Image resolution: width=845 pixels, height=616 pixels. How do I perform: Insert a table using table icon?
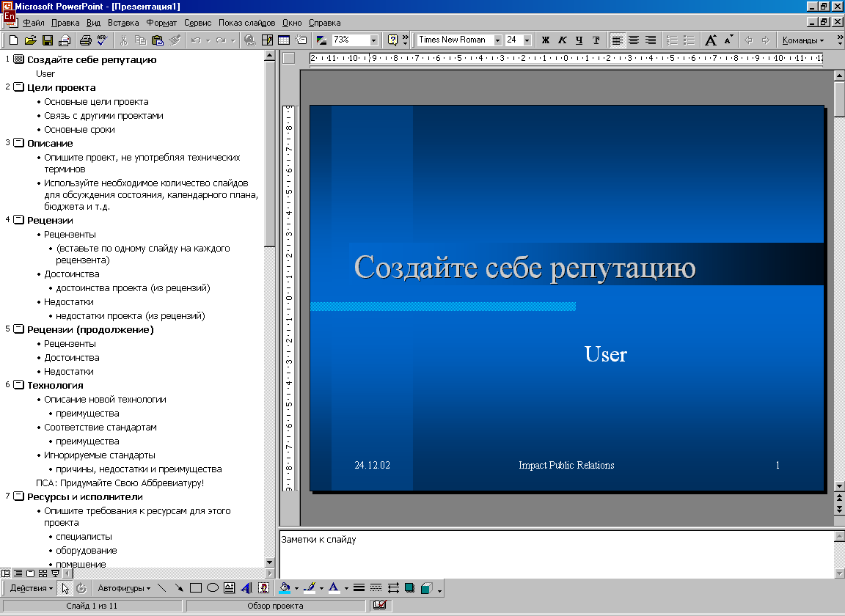[283, 40]
